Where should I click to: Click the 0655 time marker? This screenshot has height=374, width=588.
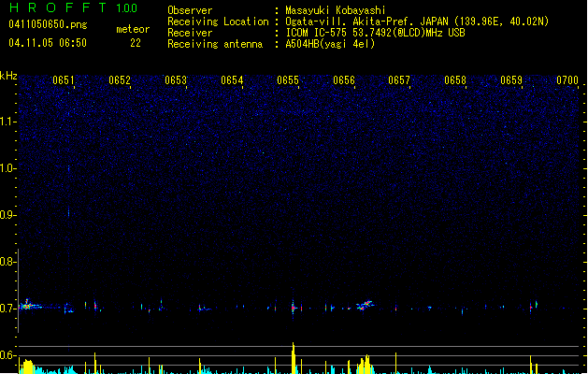click(288, 80)
